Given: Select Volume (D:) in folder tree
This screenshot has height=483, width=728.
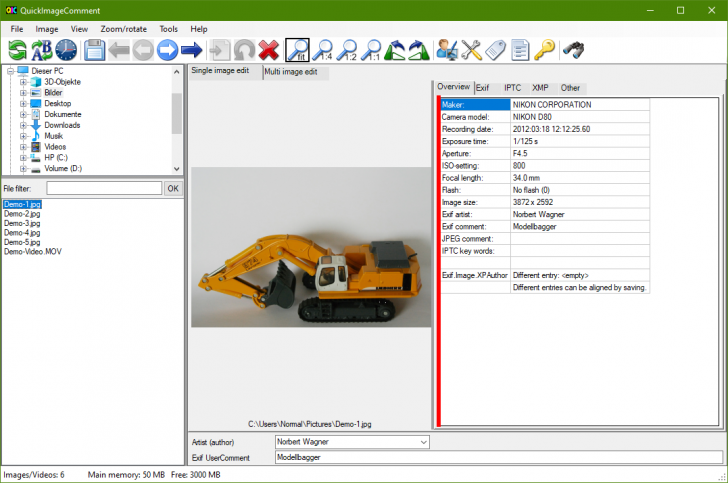Looking at the screenshot, I should [63, 168].
